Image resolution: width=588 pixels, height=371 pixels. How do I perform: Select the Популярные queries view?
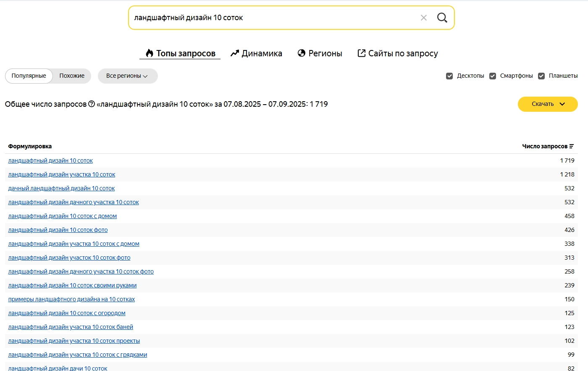click(x=29, y=76)
